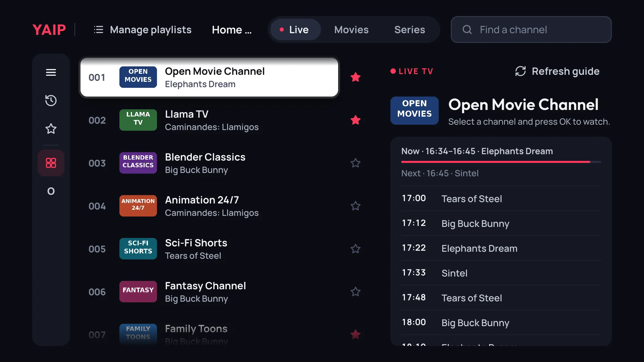Open recently watched history in sidebar
Image resolution: width=644 pixels, height=362 pixels.
[x=51, y=101]
